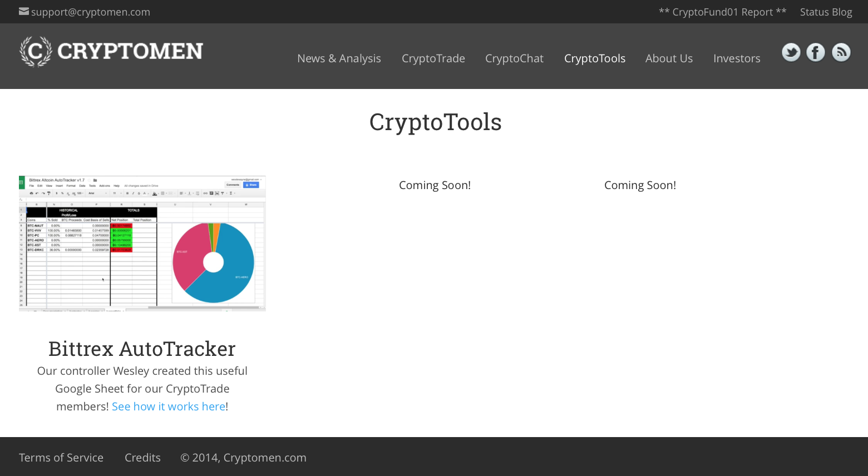Navigate to the Investors page

click(x=737, y=58)
